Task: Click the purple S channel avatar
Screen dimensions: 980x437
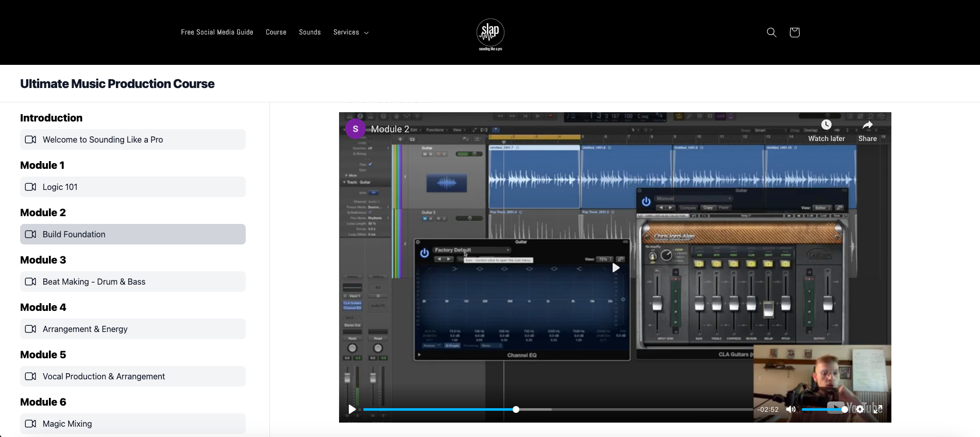Action: coord(355,129)
